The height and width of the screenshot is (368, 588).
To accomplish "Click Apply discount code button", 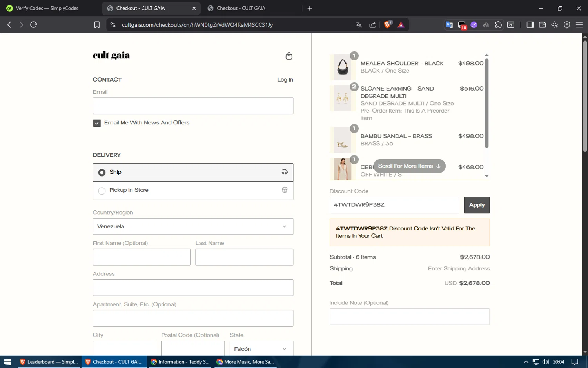I will click(x=477, y=205).
